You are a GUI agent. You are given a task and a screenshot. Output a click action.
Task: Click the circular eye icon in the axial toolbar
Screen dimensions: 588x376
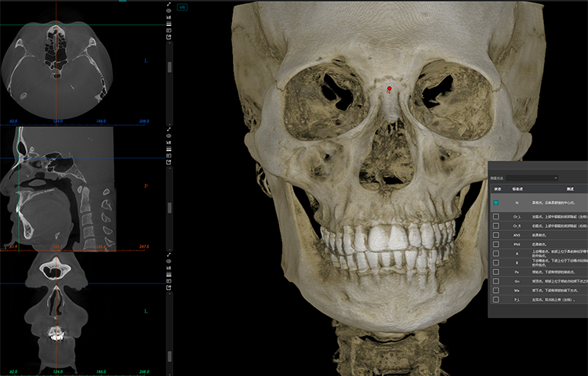coord(170,13)
